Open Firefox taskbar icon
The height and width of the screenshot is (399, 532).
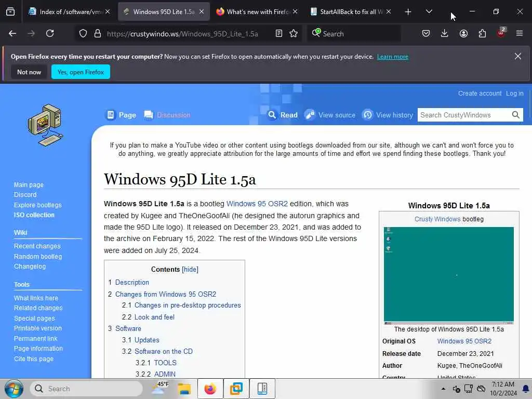click(x=210, y=389)
